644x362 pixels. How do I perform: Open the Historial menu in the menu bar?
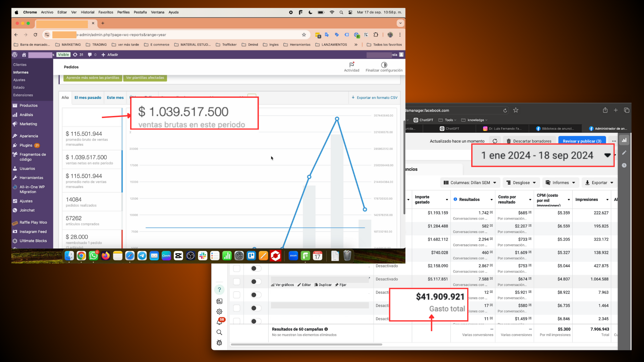point(88,12)
